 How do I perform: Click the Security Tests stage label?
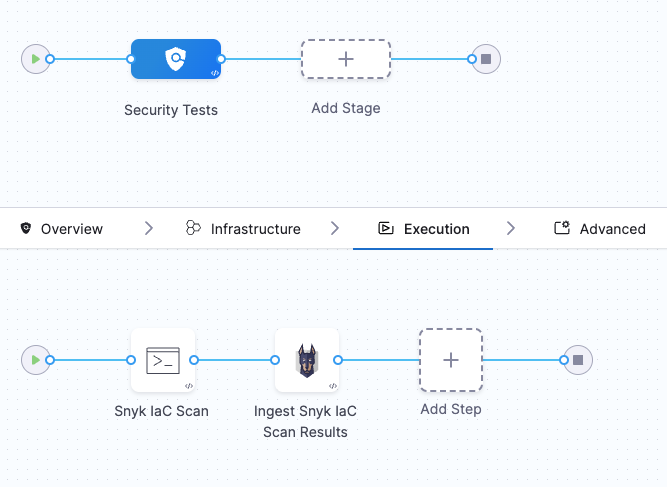point(171,110)
